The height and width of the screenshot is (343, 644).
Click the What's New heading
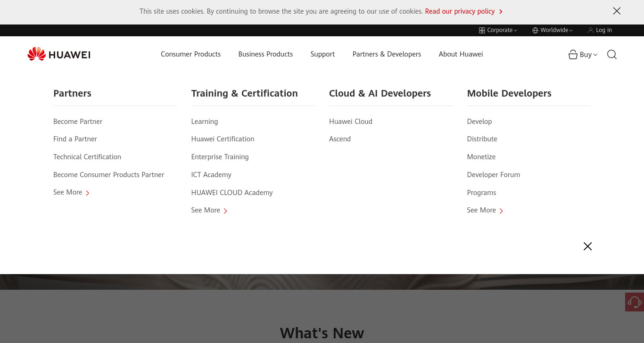tap(322, 333)
